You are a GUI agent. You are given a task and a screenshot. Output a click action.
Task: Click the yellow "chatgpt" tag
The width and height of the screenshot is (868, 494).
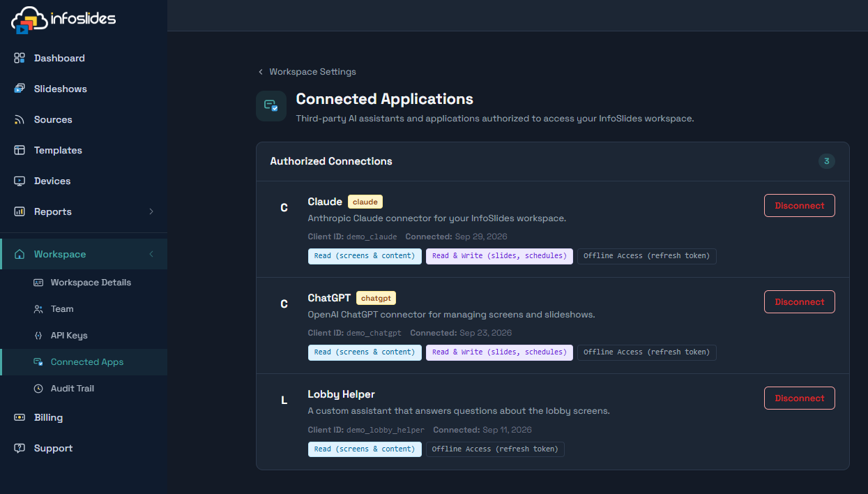coord(376,298)
